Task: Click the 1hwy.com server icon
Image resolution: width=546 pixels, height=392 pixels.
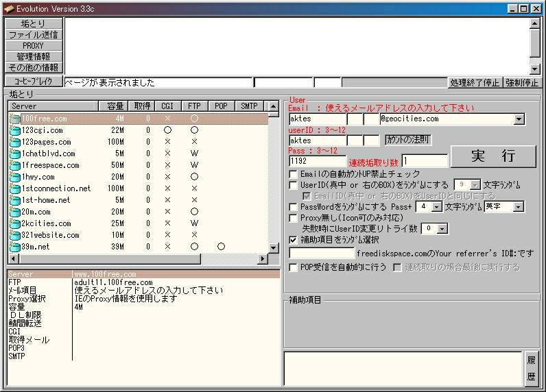Action: (x=15, y=177)
